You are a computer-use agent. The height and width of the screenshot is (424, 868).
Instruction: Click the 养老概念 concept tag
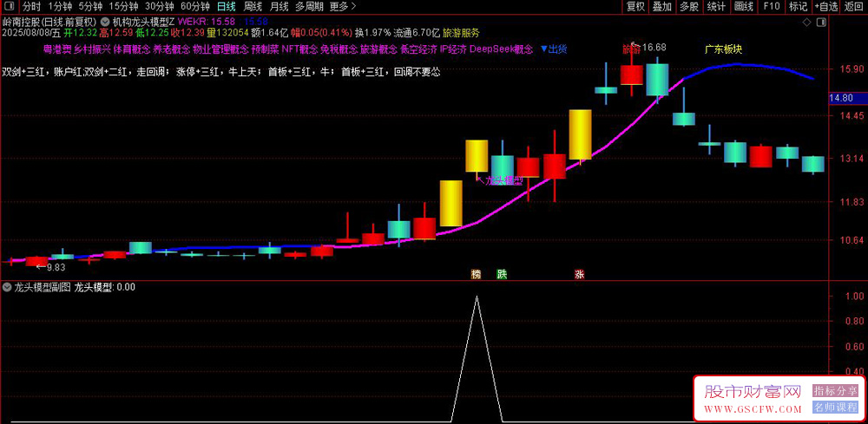(x=172, y=49)
